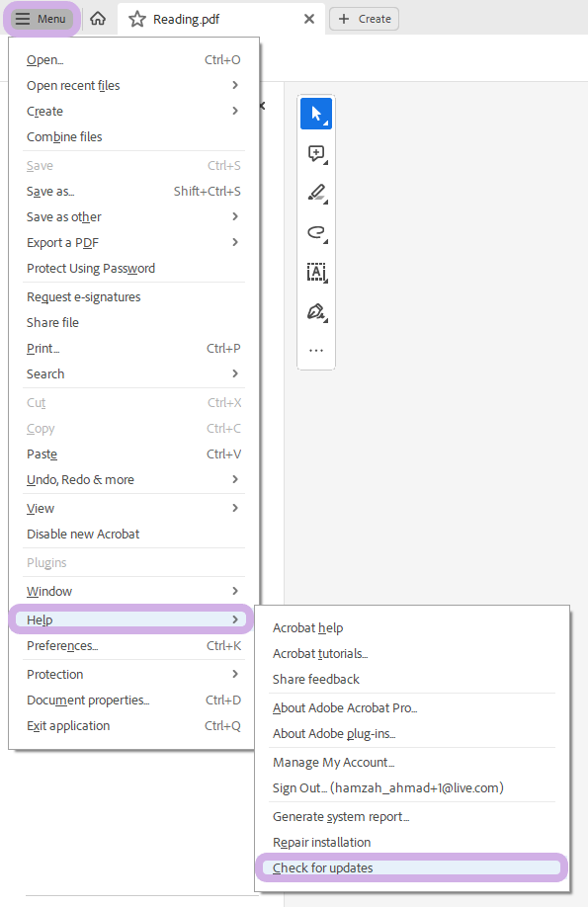Screen dimensions: 588x907
Task: Switch to the Reading.pdf tab
Action: point(221,19)
